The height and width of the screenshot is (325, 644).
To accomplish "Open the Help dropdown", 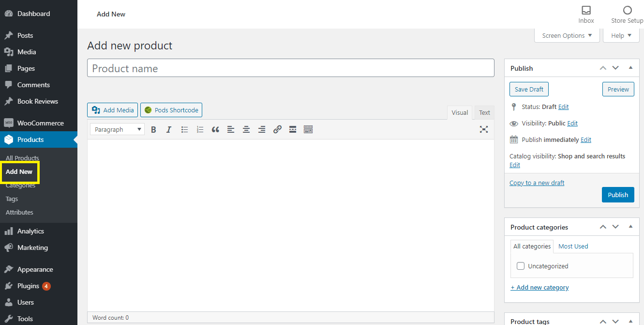I will point(621,35).
